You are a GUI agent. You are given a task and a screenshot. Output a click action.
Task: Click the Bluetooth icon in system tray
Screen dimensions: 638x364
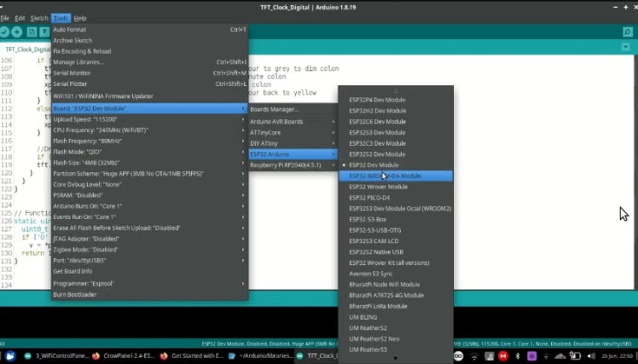coord(518,356)
